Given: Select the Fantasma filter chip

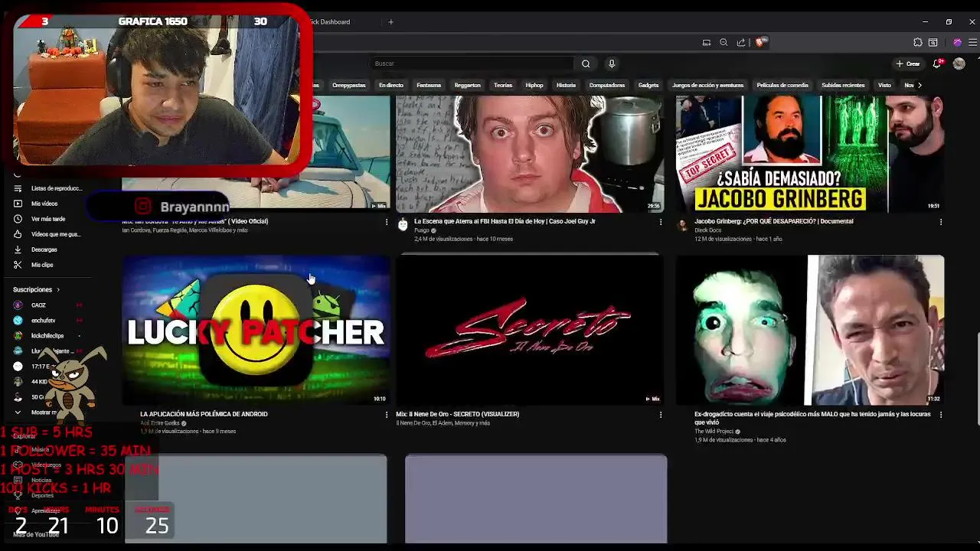Looking at the screenshot, I should (x=429, y=85).
